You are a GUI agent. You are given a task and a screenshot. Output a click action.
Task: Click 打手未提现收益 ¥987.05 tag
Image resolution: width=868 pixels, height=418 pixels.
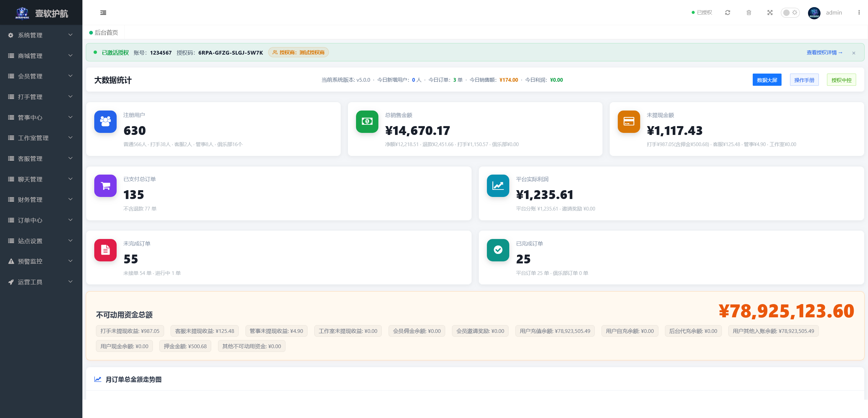click(130, 331)
